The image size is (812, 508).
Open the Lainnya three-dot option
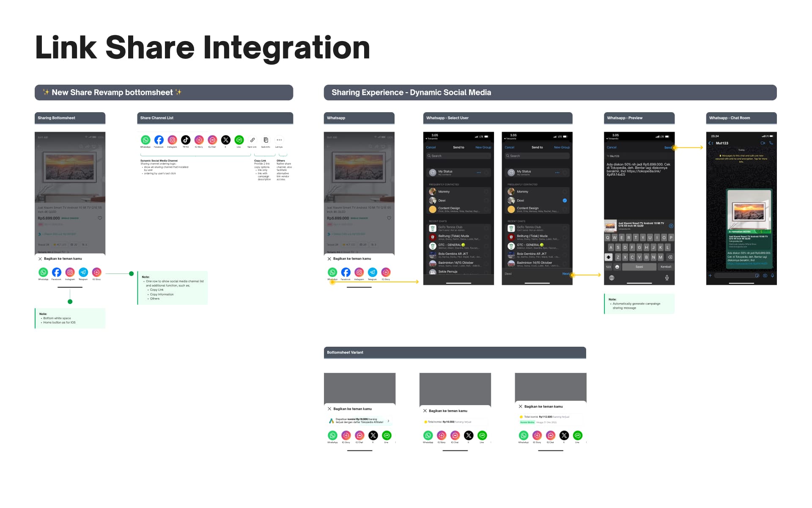coord(279,140)
